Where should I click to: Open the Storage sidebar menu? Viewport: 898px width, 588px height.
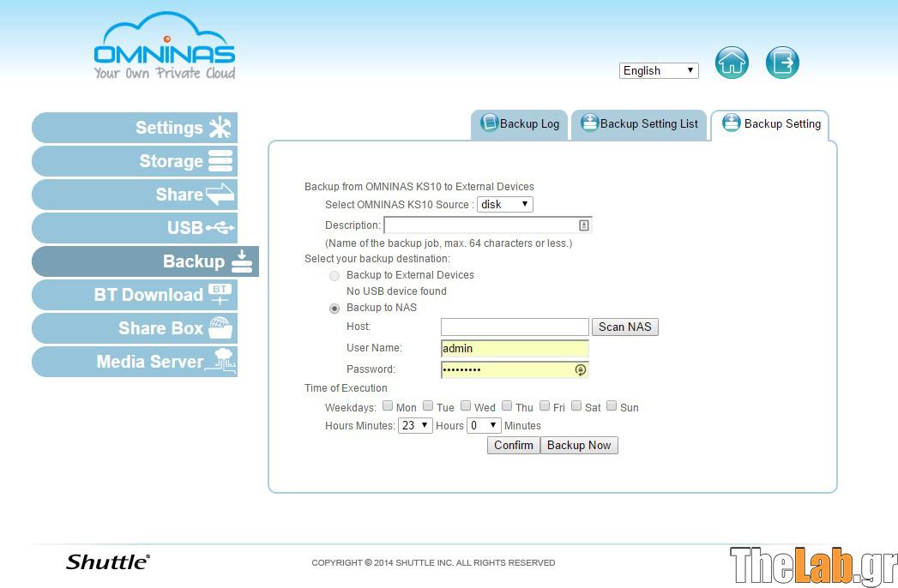pyautogui.click(x=135, y=161)
